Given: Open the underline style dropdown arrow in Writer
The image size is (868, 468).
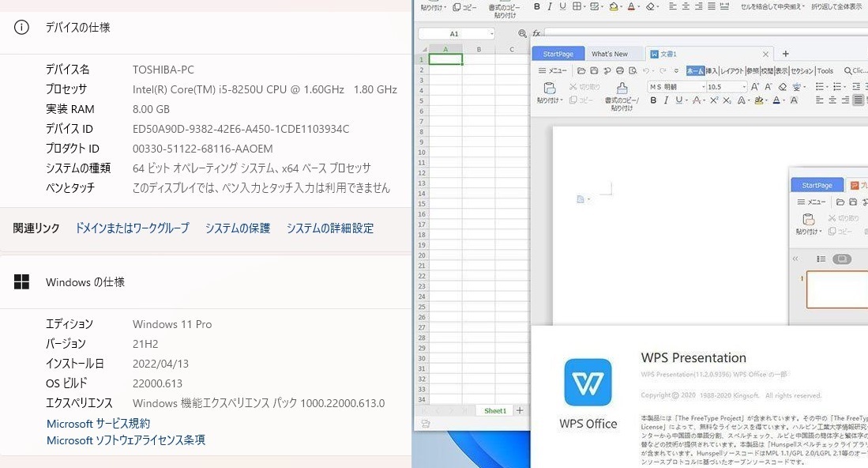Looking at the screenshot, I should click(686, 100).
